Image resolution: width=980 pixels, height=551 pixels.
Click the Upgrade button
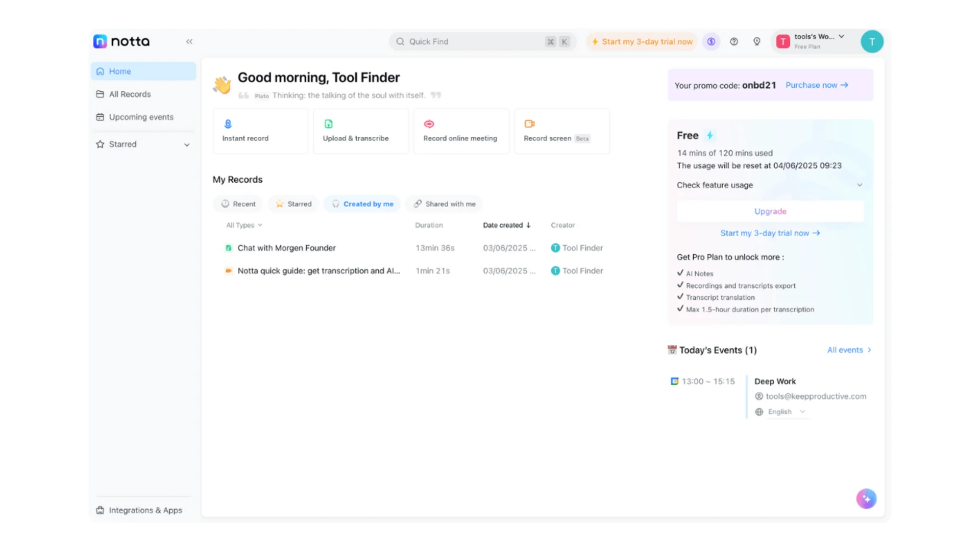[x=770, y=211]
